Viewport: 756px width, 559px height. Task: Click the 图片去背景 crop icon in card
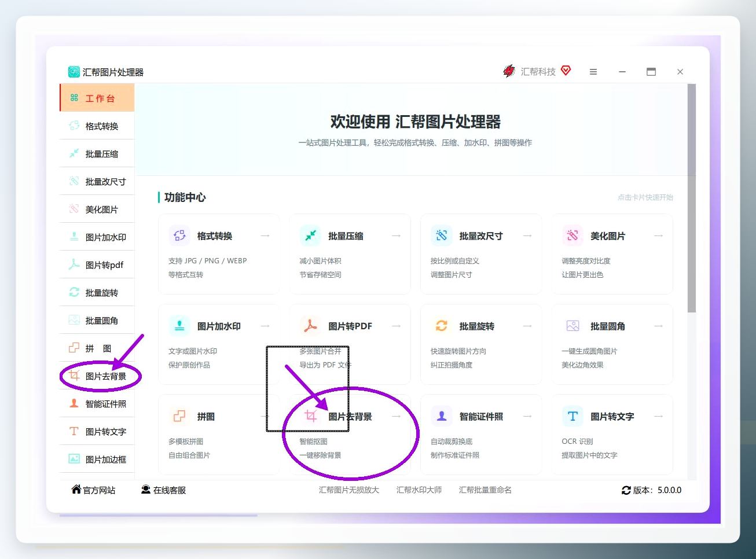point(310,416)
